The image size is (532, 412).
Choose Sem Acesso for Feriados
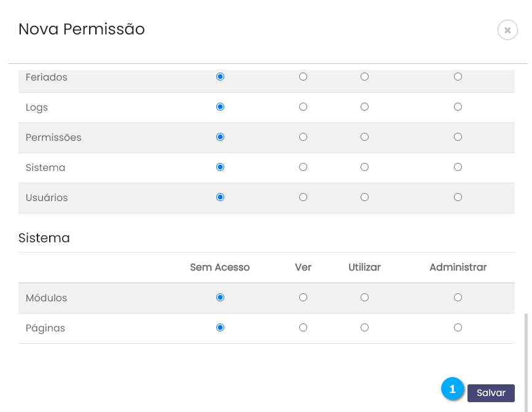(220, 77)
